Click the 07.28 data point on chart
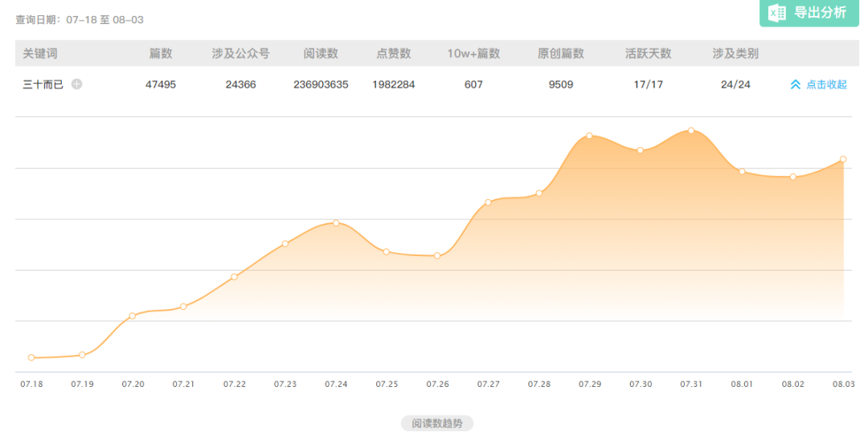Viewport: 868px width, 440px height. 539,194
